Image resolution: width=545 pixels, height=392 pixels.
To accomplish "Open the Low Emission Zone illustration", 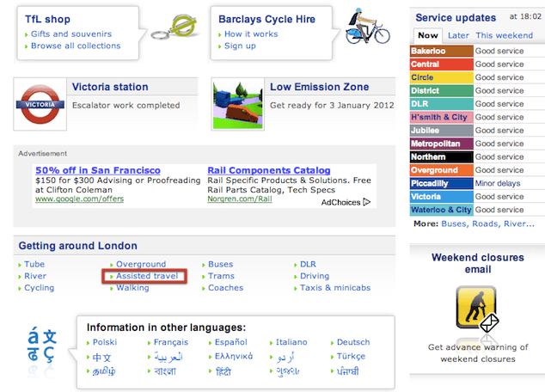I will [x=238, y=104].
